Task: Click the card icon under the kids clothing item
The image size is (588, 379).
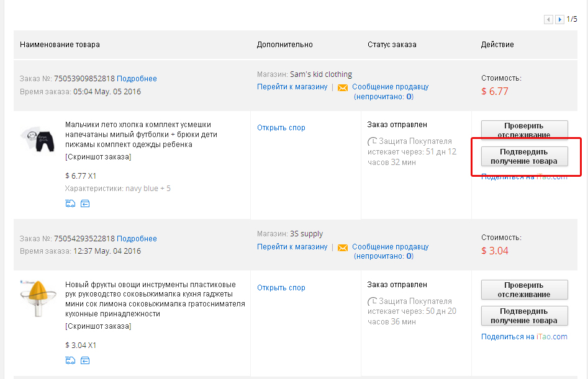Action: (x=85, y=203)
